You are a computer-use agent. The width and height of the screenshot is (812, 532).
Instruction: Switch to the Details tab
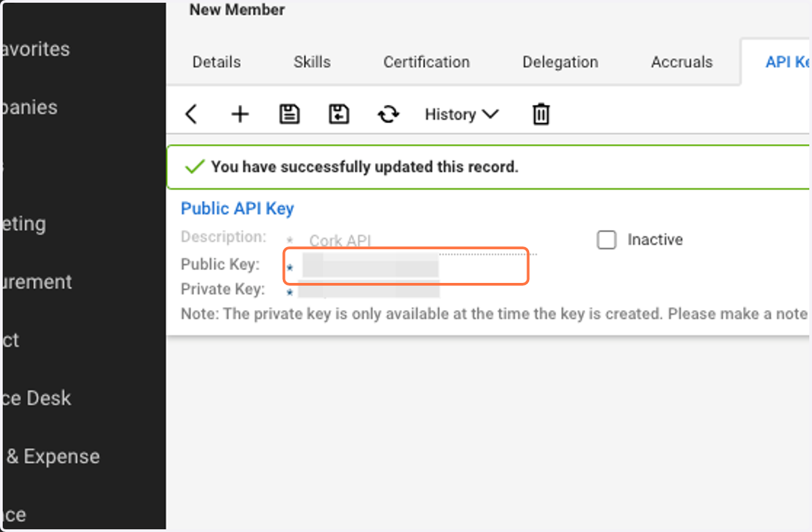click(217, 62)
